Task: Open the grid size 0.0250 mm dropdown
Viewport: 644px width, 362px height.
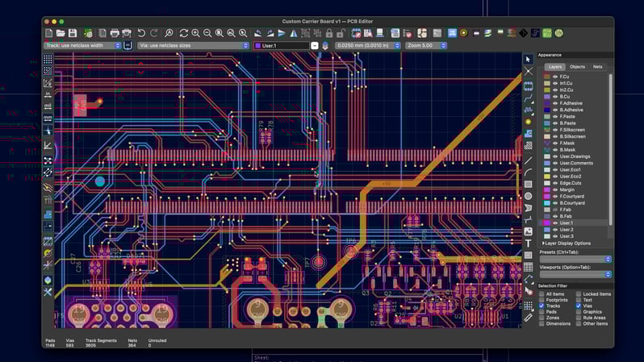Action: point(367,46)
